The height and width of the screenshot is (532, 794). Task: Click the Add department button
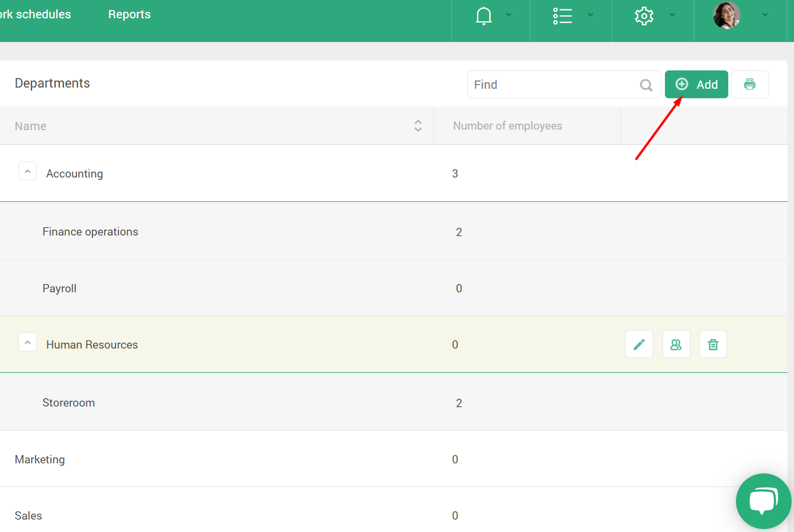[x=696, y=85]
